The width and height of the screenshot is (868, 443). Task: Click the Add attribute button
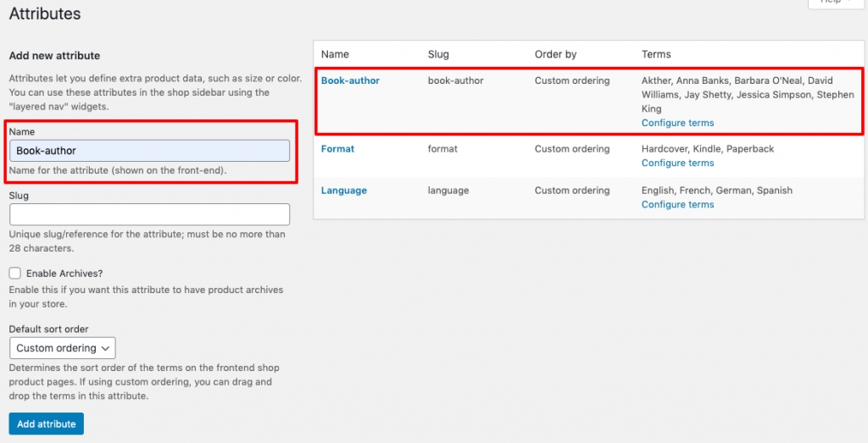tap(46, 424)
